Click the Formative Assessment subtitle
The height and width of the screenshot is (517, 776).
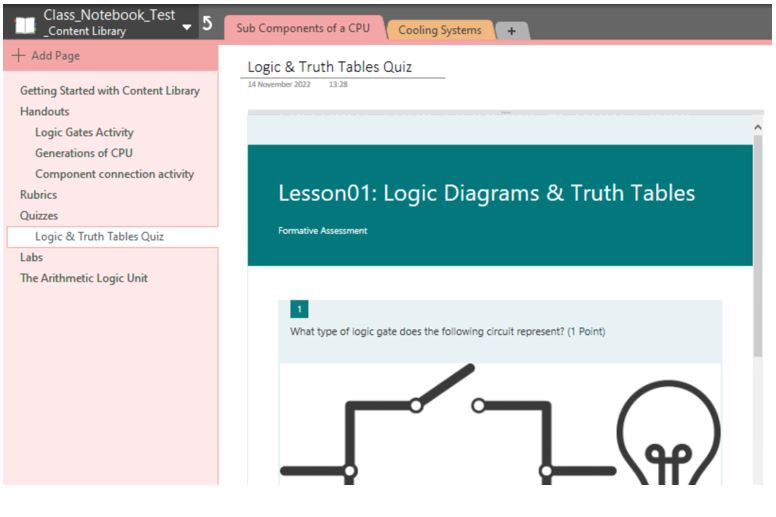pyautogui.click(x=323, y=231)
